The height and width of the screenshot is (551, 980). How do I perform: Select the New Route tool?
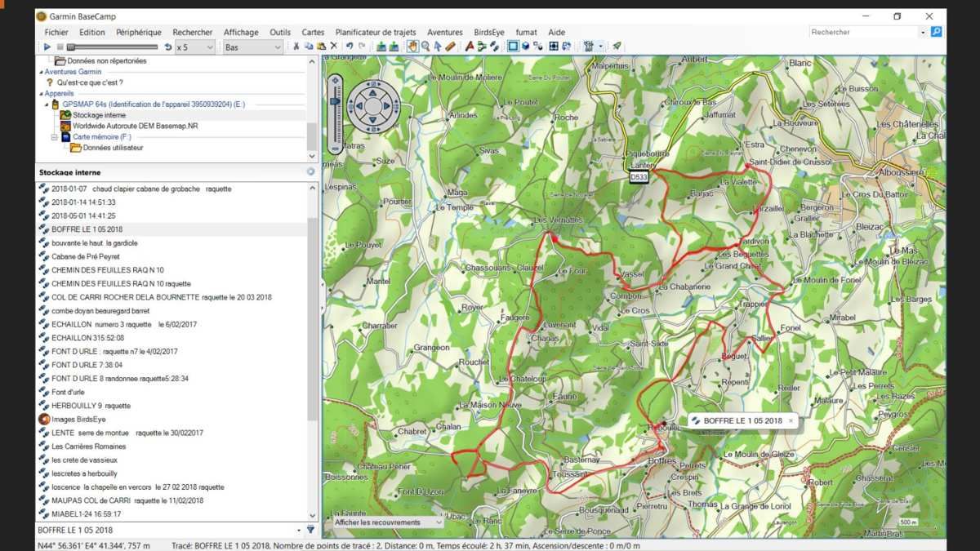coord(482,47)
